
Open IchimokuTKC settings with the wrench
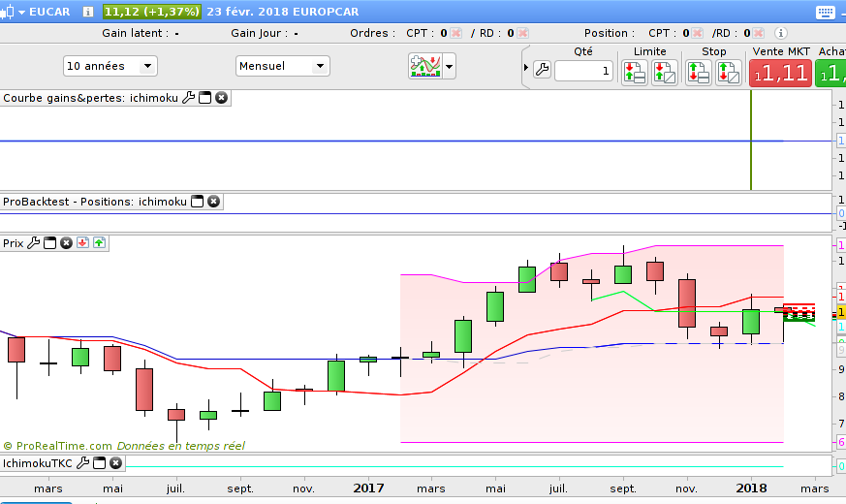(82, 463)
